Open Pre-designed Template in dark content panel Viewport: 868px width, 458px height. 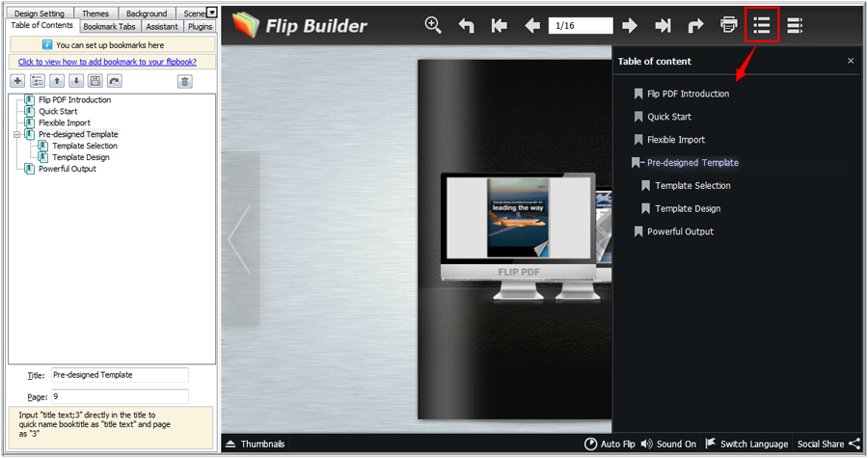coord(692,163)
